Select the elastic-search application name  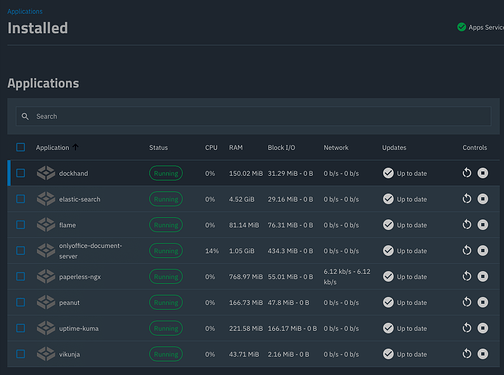point(80,199)
